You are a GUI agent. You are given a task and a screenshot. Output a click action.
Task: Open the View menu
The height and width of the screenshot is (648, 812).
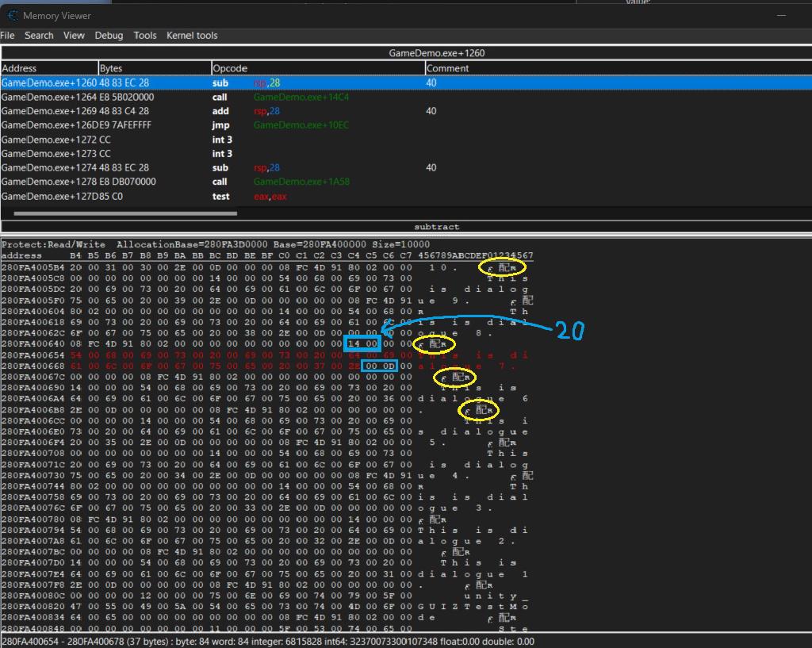74,36
